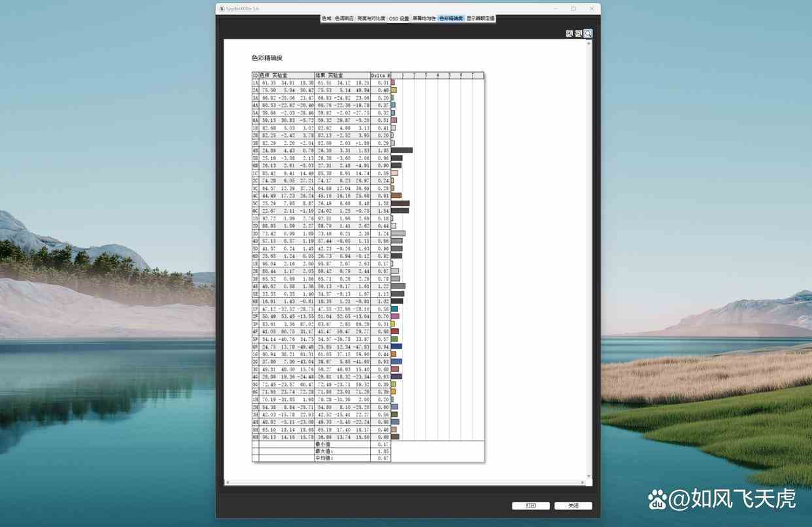Viewport: 812px width, 527px height.
Task: Minimize the SpyderX Elite window
Action: pyautogui.click(x=556, y=8)
